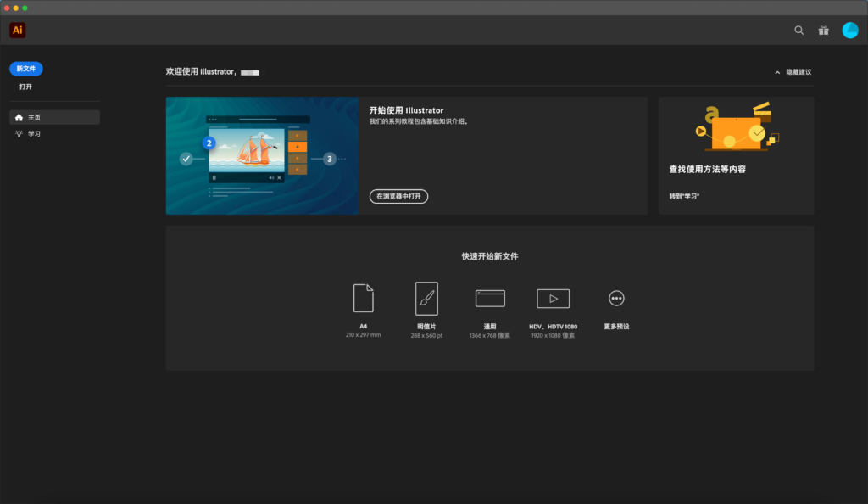Click the 210 x 297 mm size text

(363, 335)
